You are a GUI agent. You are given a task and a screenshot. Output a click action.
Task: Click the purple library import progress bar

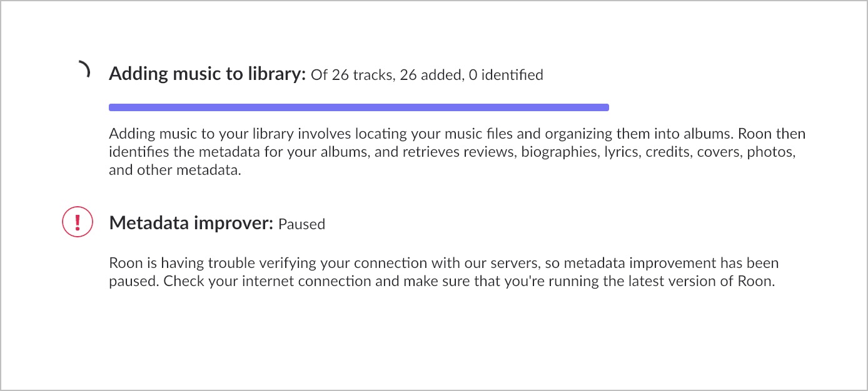click(x=359, y=107)
